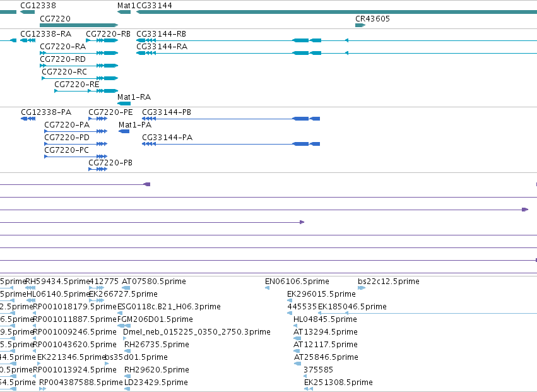Select transcript CG7220-RA

click(x=79, y=53)
